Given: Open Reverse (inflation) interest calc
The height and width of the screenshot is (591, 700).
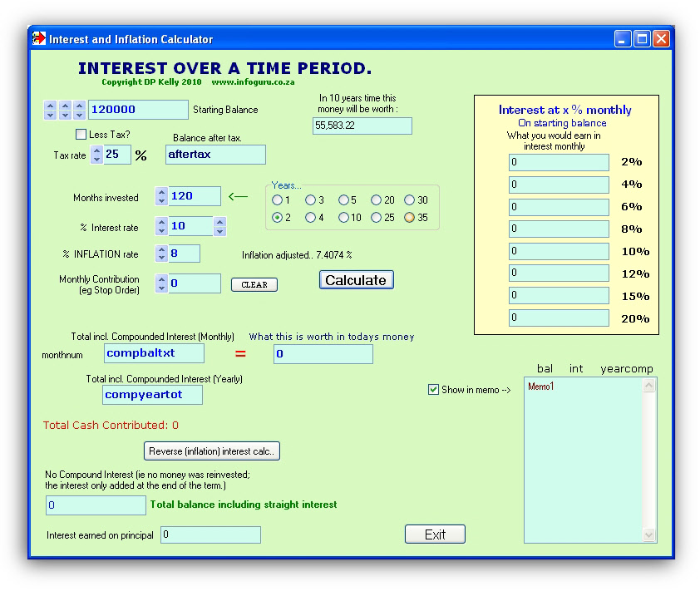Looking at the screenshot, I should coord(212,451).
